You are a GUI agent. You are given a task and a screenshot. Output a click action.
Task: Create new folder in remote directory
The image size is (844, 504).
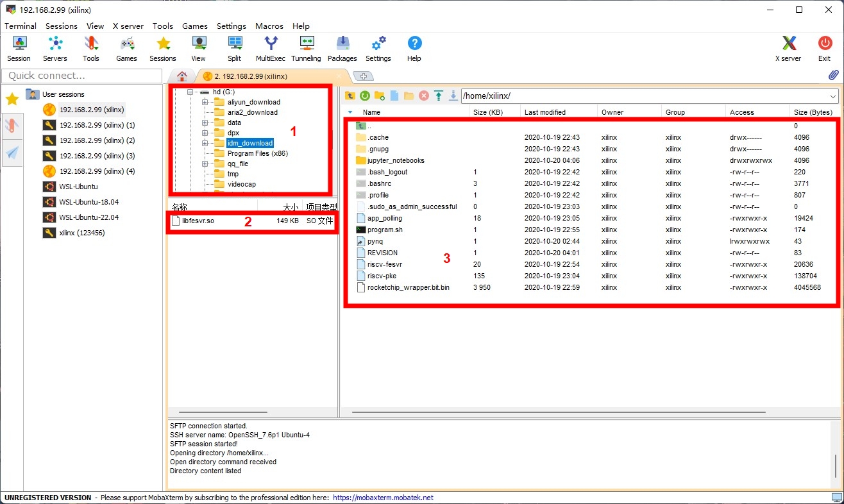coord(380,96)
